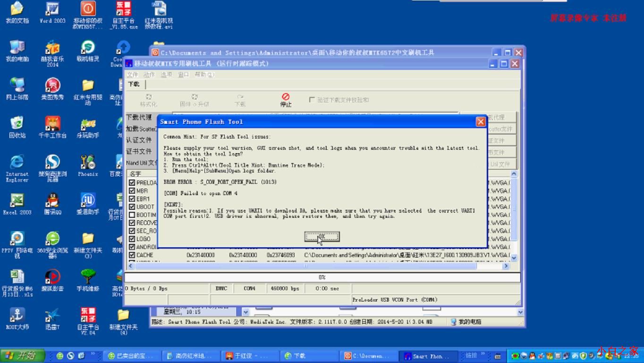Click the 460800 bps status bar entry
Screen dimensions: 644x363
tap(285, 288)
